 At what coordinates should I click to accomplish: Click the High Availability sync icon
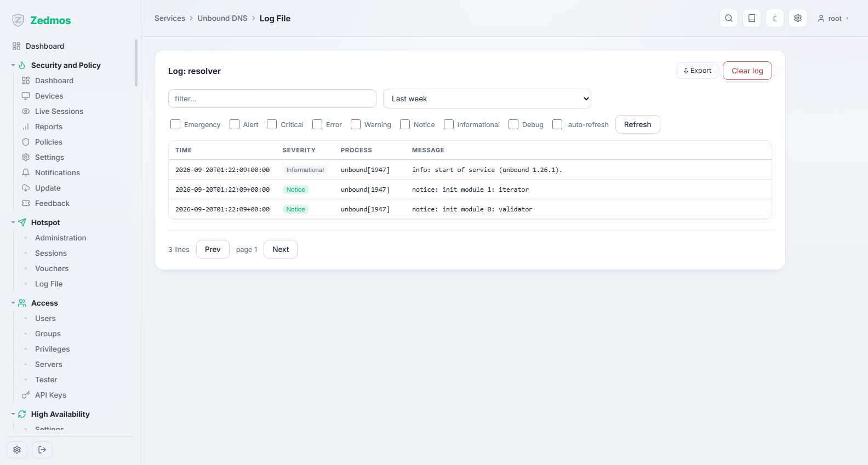point(22,414)
